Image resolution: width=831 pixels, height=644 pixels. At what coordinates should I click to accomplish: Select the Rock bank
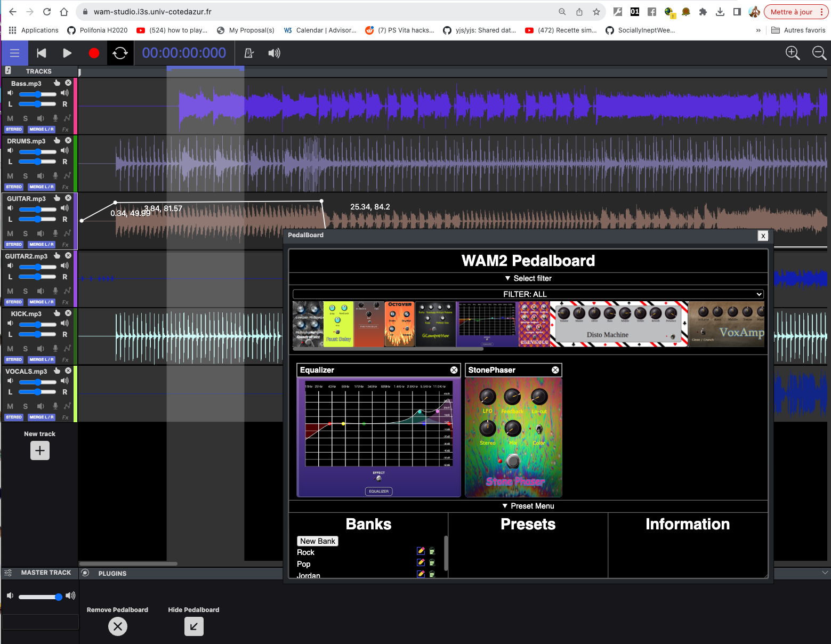pyautogui.click(x=305, y=552)
